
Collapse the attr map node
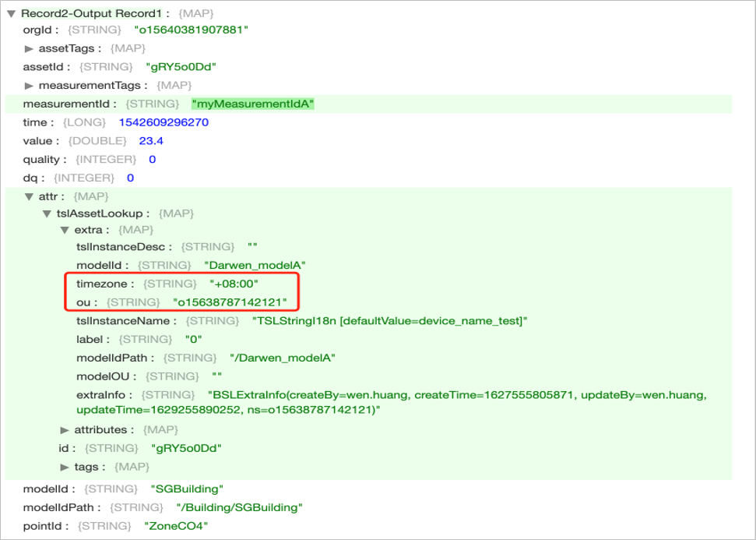[x=29, y=196]
